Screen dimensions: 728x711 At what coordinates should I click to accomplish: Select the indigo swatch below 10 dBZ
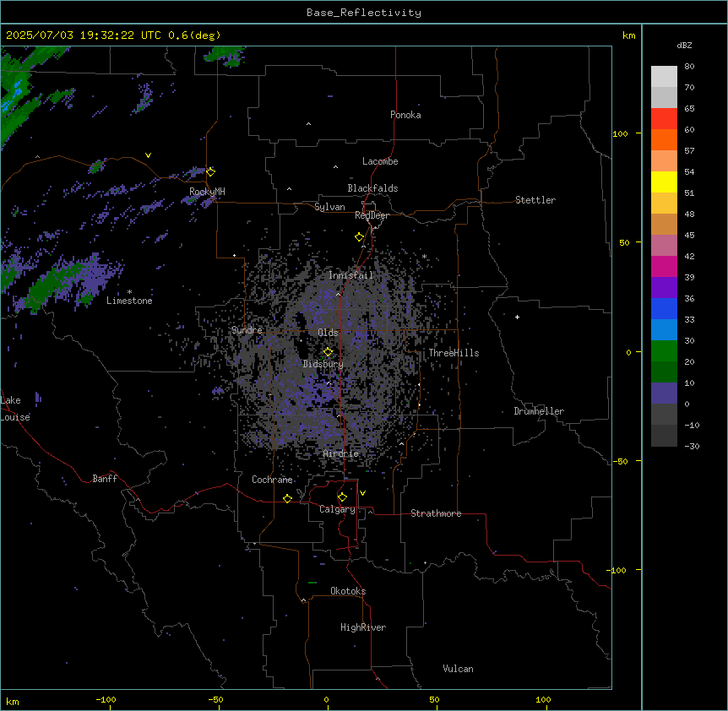(664, 393)
